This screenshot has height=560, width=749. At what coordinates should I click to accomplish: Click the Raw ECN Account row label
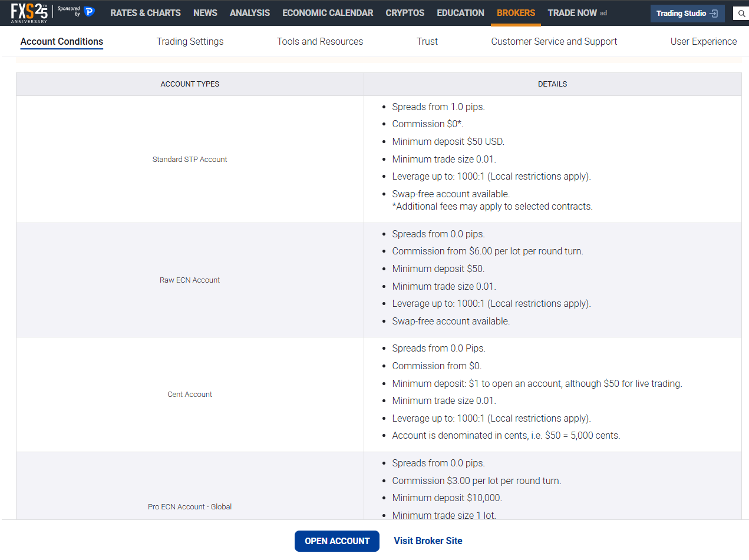coord(190,280)
